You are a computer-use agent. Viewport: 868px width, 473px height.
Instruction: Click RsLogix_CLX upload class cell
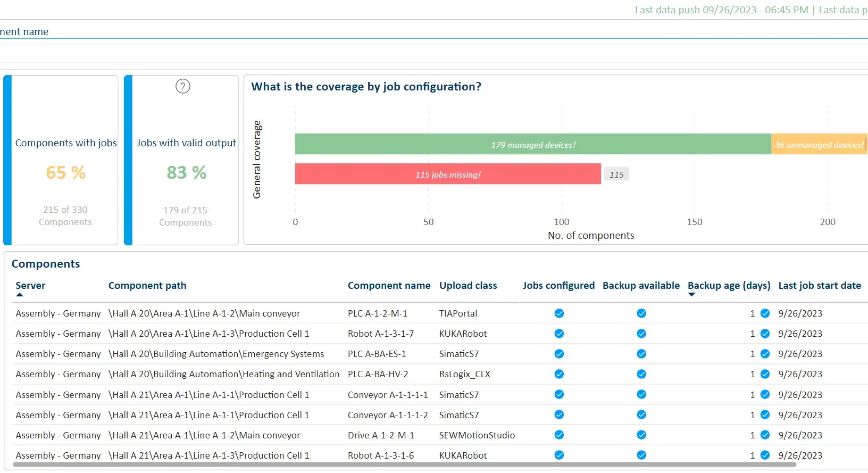coord(465,374)
